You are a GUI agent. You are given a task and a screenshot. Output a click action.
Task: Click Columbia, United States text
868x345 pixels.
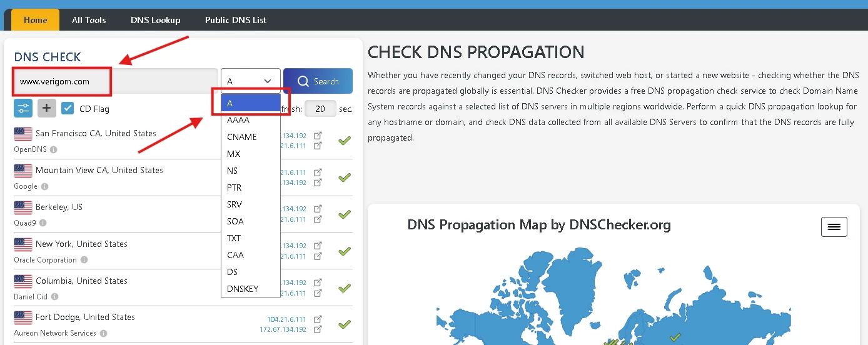click(82, 281)
